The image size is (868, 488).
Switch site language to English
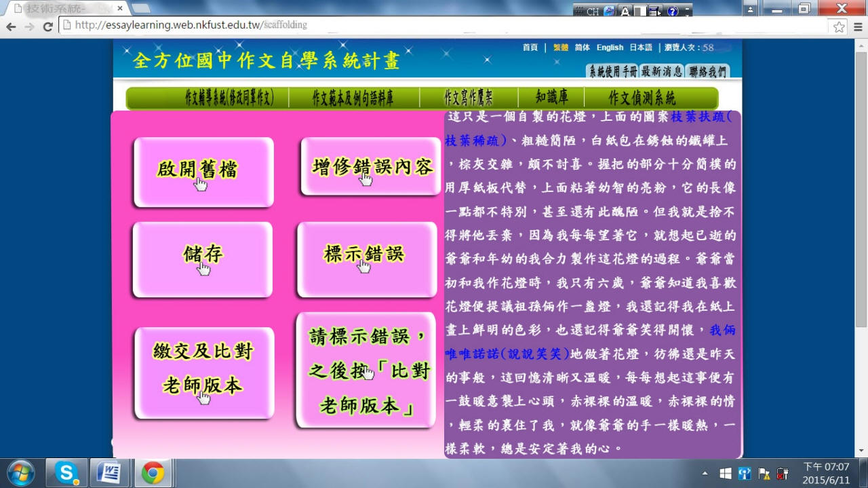[610, 48]
